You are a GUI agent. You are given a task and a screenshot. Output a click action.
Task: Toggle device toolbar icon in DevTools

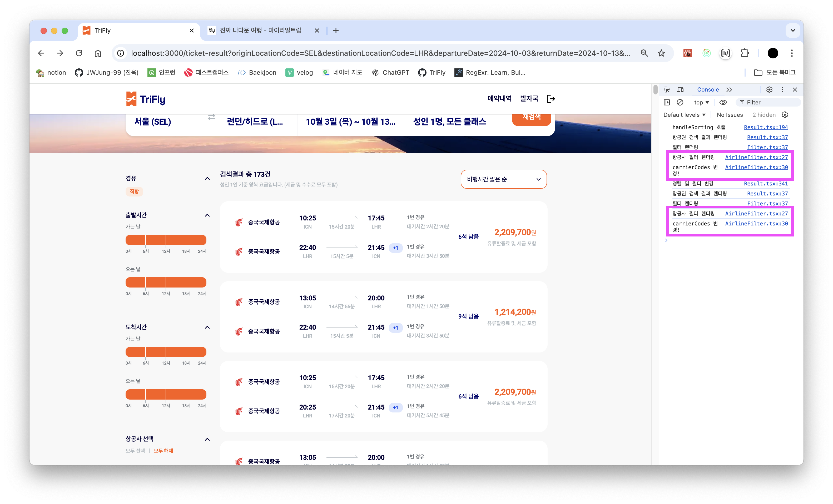click(680, 89)
